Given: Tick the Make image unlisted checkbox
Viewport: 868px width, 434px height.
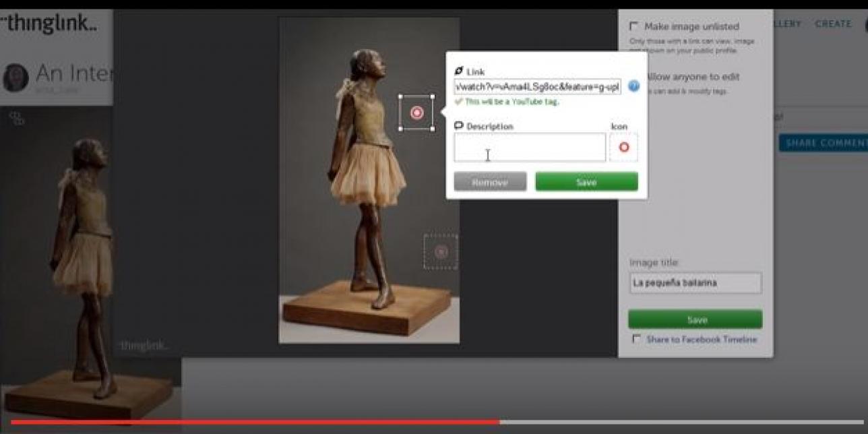Looking at the screenshot, I should [x=634, y=26].
